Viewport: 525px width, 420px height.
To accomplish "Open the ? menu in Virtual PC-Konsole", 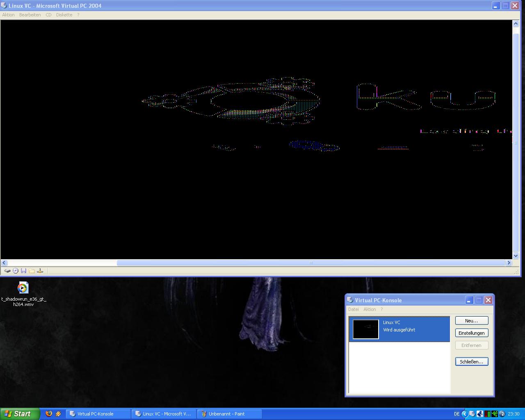I will click(381, 309).
